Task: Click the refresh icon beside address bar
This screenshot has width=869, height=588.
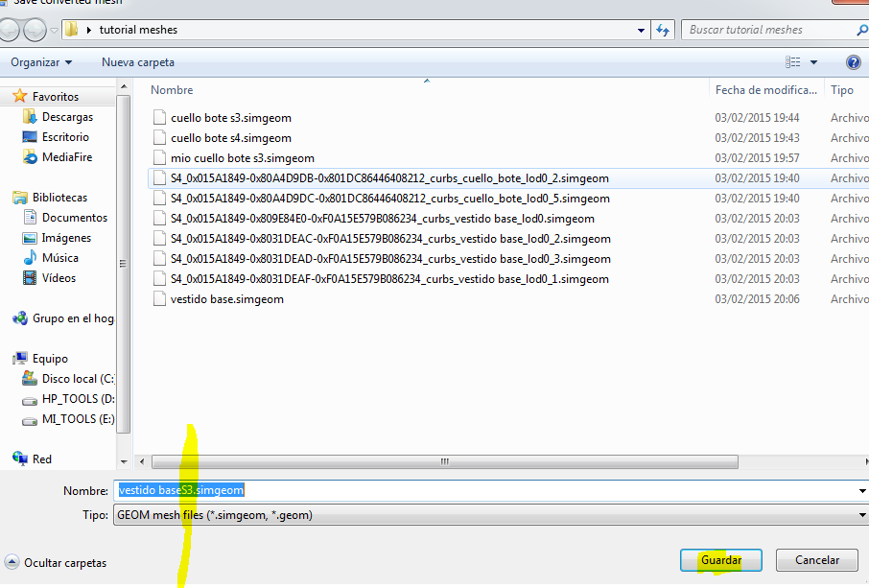Action: [x=663, y=30]
